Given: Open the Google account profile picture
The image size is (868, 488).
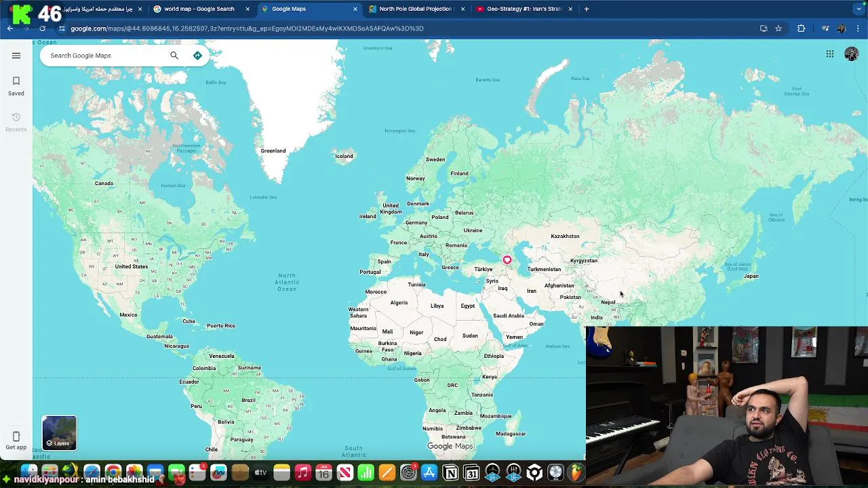Looking at the screenshot, I should [x=852, y=54].
